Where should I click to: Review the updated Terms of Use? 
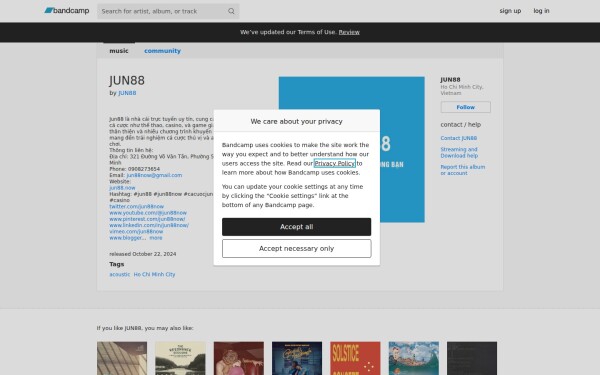tap(349, 32)
